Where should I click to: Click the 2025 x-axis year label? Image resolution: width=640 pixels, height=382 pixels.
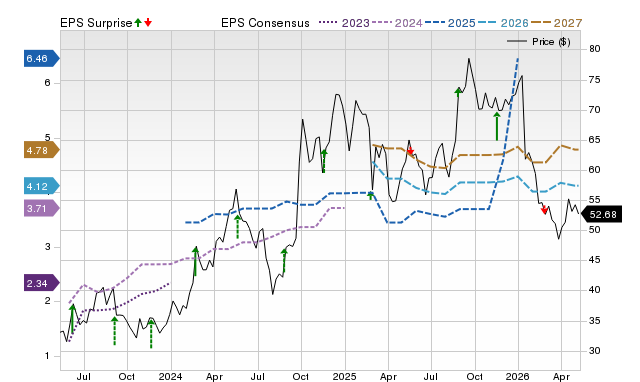pyautogui.click(x=344, y=376)
